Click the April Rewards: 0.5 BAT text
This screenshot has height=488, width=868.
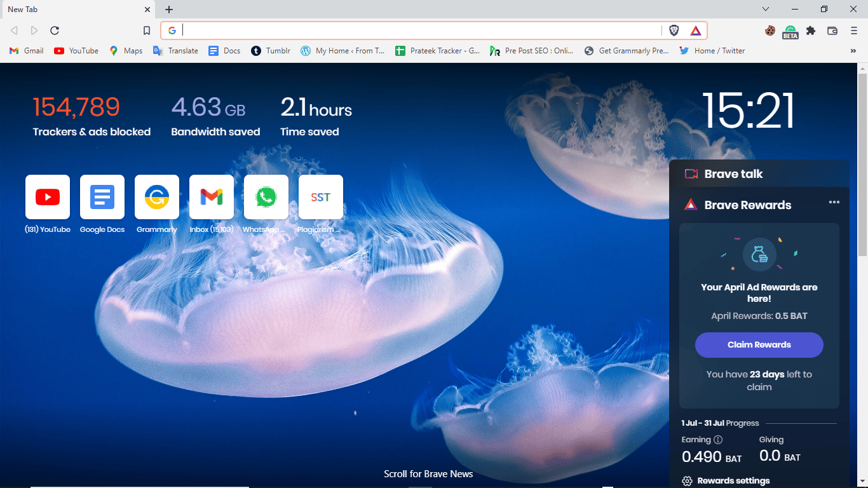[759, 316]
